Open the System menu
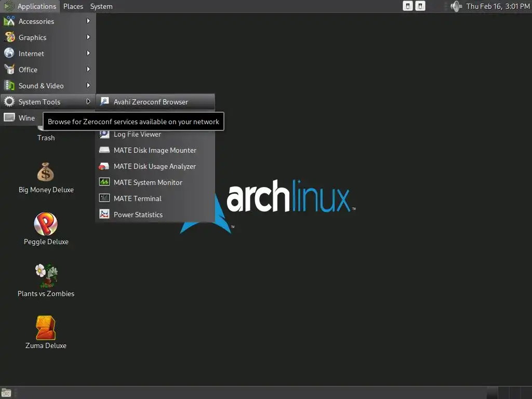 point(101,6)
